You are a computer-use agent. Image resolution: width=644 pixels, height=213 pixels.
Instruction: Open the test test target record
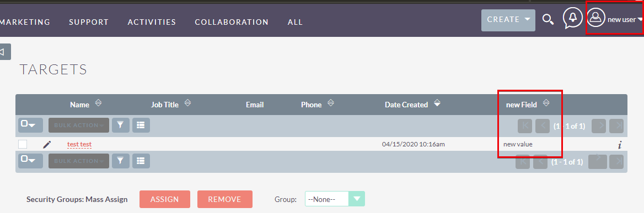coord(79,144)
